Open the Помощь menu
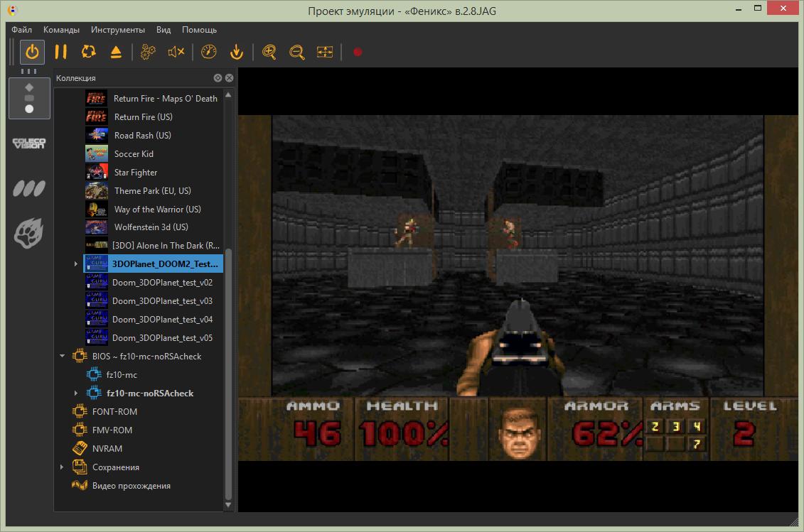 point(200,30)
